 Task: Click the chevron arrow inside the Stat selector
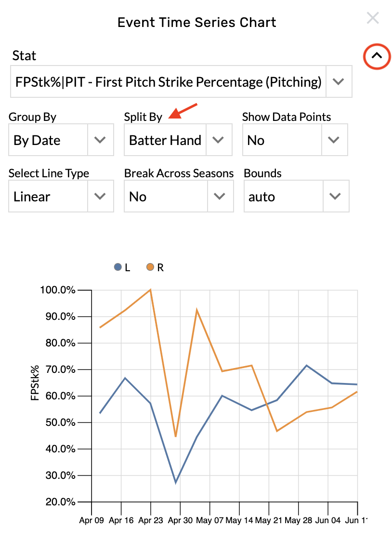(x=339, y=81)
